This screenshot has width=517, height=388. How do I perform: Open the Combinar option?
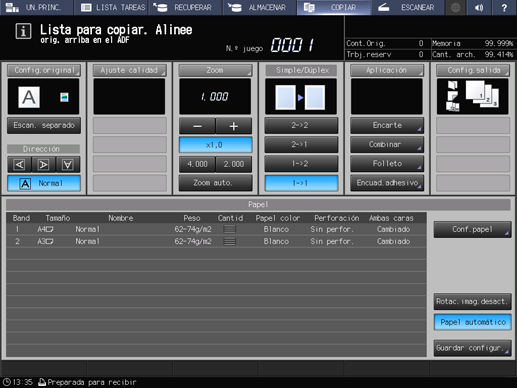[387, 144]
